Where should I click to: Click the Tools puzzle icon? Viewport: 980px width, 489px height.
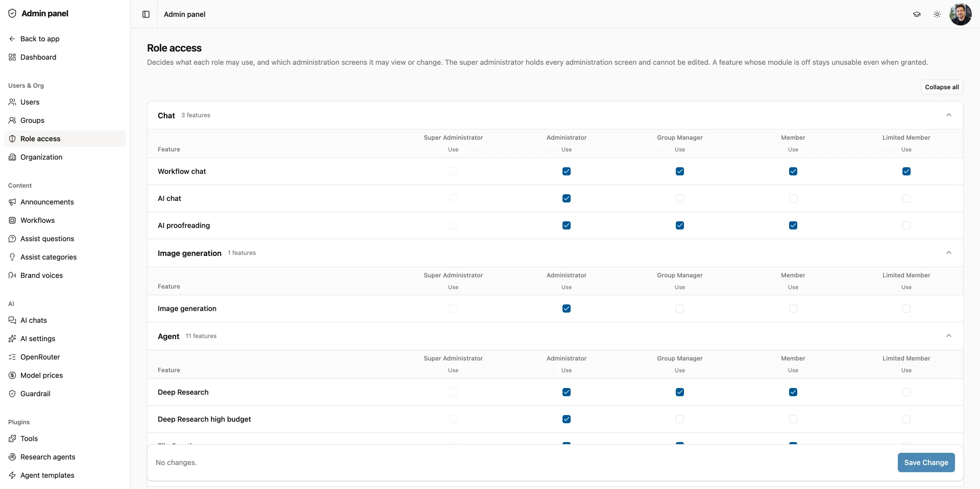(12, 439)
